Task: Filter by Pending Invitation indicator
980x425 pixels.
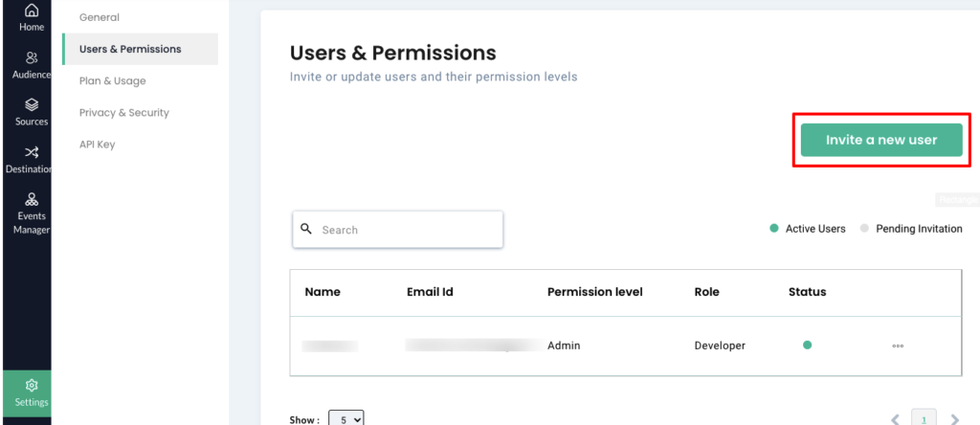Action: click(911, 229)
